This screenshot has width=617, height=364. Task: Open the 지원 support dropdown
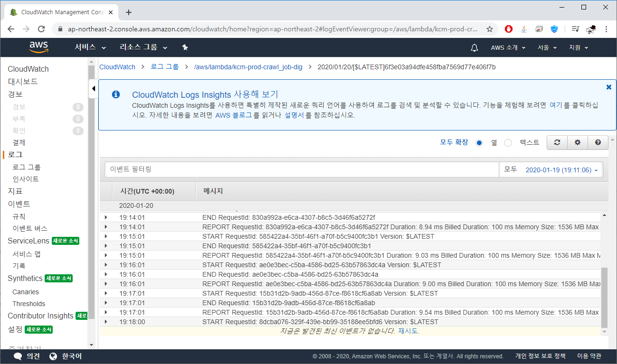[579, 47]
